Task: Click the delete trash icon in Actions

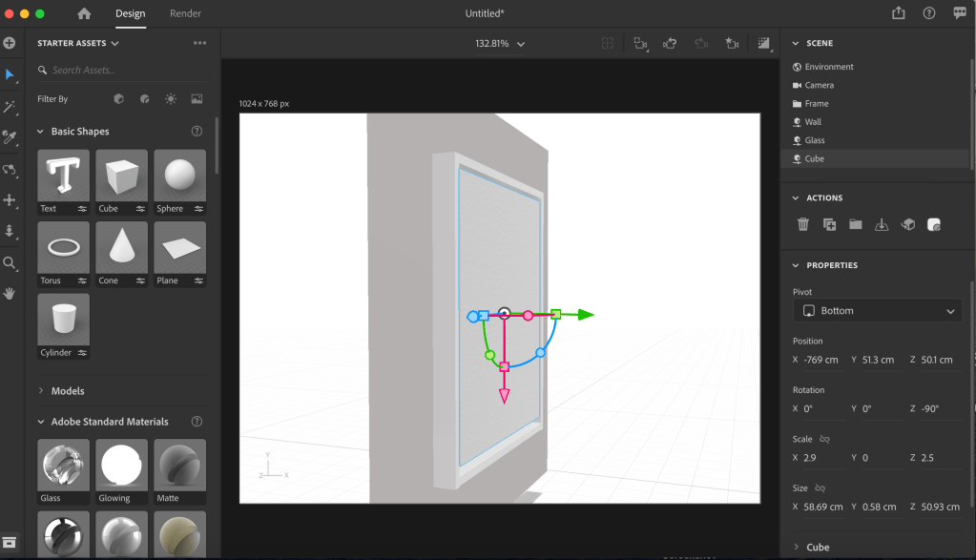Action: click(x=803, y=224)
